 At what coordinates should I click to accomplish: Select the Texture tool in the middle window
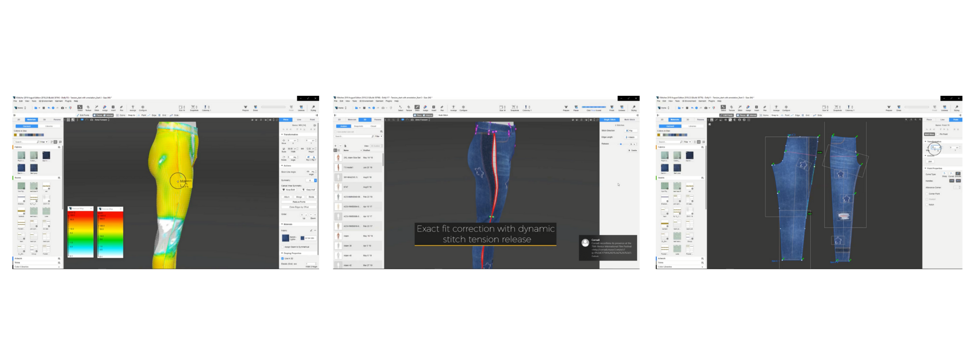(409, 108)
